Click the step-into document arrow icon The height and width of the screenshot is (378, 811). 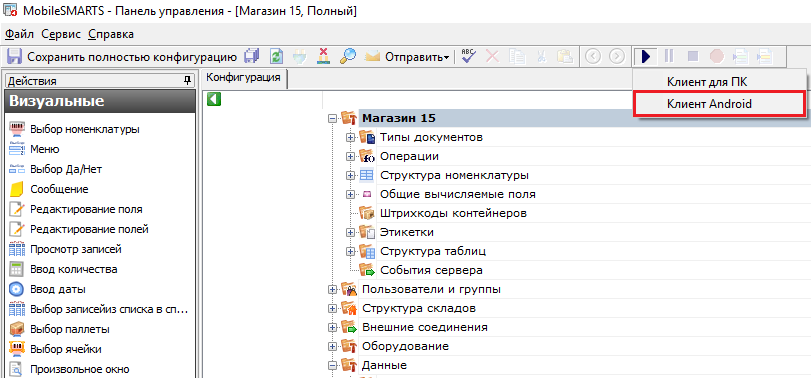[x=740, y=56]
